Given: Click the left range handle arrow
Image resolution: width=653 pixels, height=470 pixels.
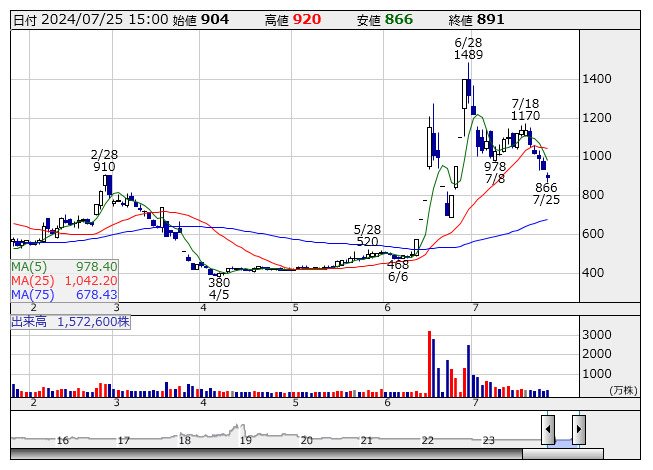Looking at the screenshot, I should point(548,430).
